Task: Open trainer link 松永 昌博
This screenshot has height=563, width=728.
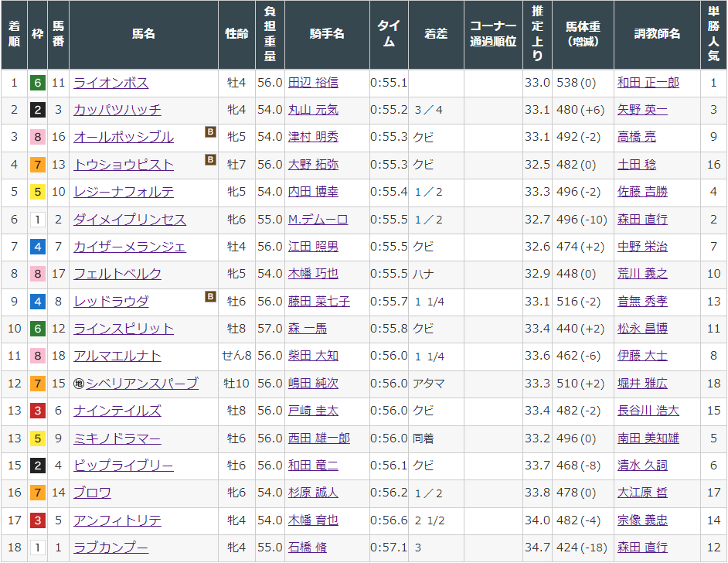Action: coord(642,329)
